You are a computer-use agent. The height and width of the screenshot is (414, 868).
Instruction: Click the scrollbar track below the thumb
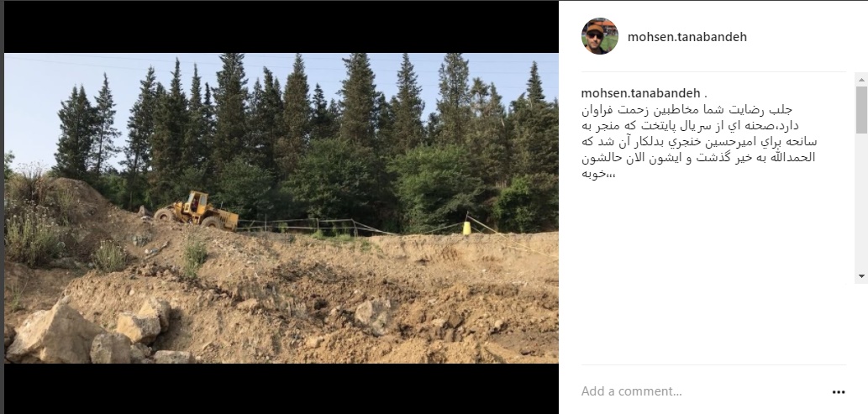tap(861, 202)
